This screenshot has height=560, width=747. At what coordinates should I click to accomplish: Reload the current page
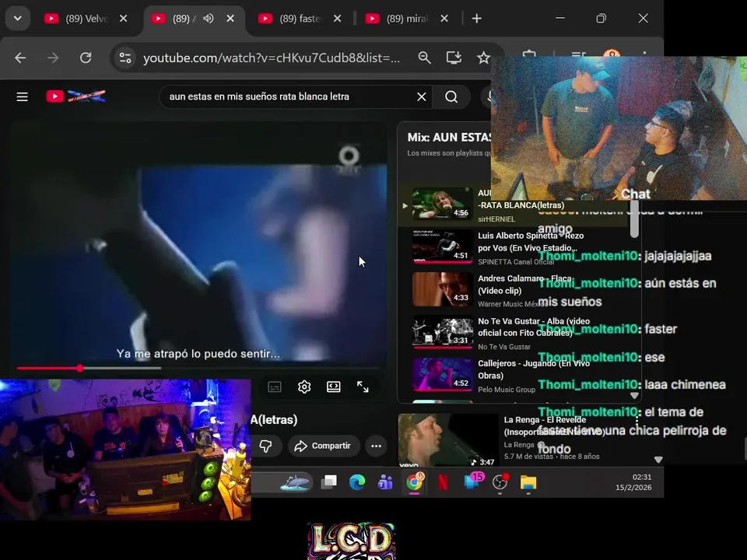coord(86,58)
